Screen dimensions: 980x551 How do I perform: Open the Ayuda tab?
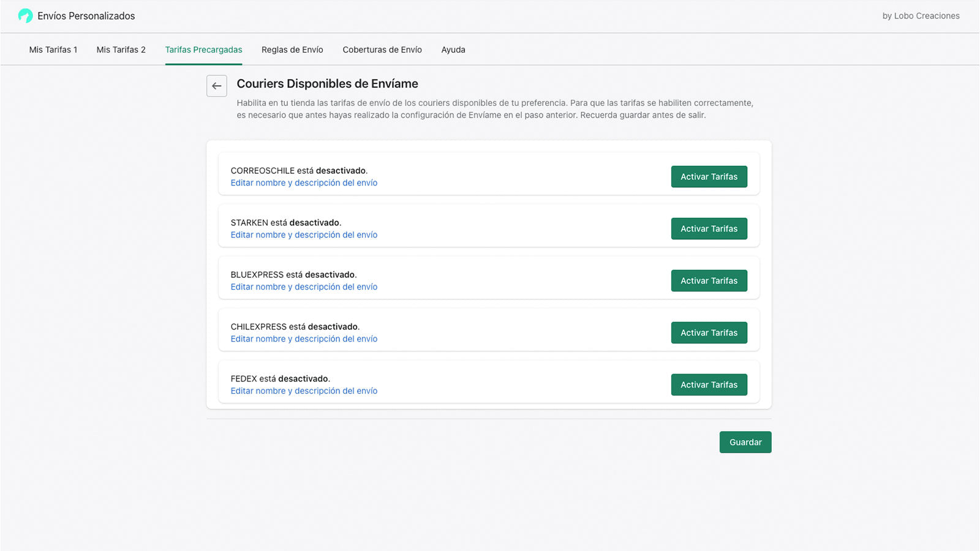click(453, 50)
